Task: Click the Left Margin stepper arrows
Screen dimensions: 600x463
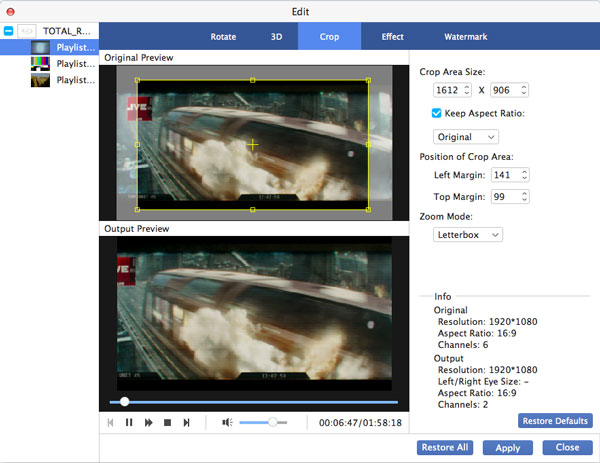Action: tap(525, 175)
